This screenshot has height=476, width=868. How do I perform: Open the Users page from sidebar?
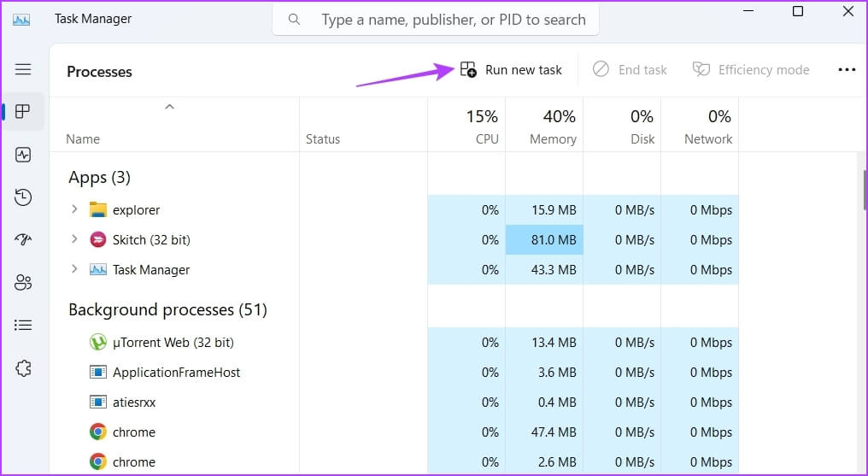tap(23, 282)
